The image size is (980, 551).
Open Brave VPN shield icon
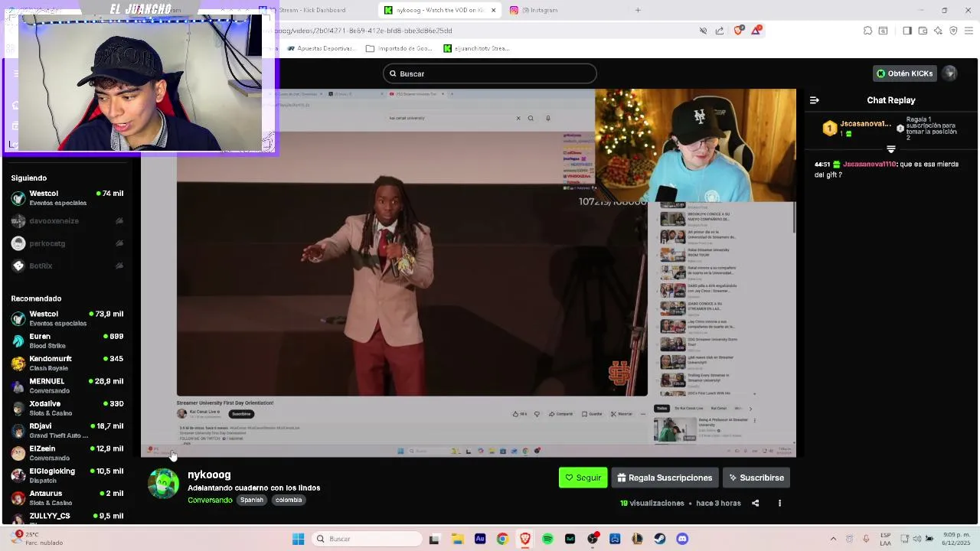(953, 31)
